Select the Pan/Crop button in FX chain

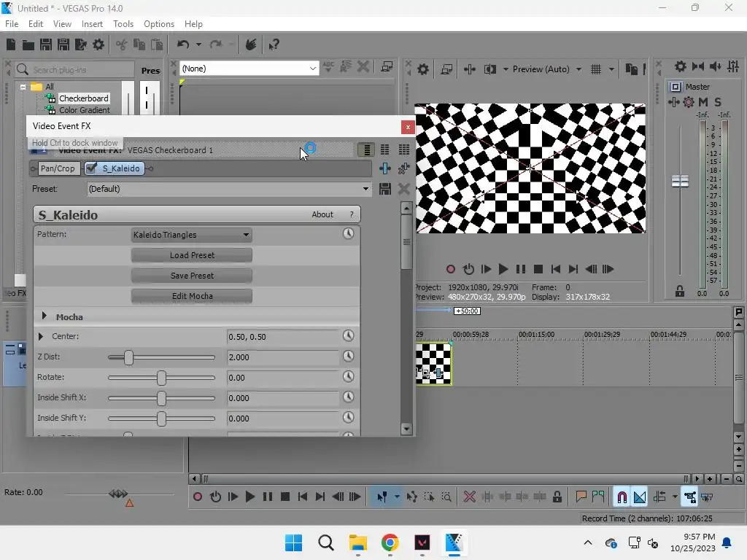[58, 168]
